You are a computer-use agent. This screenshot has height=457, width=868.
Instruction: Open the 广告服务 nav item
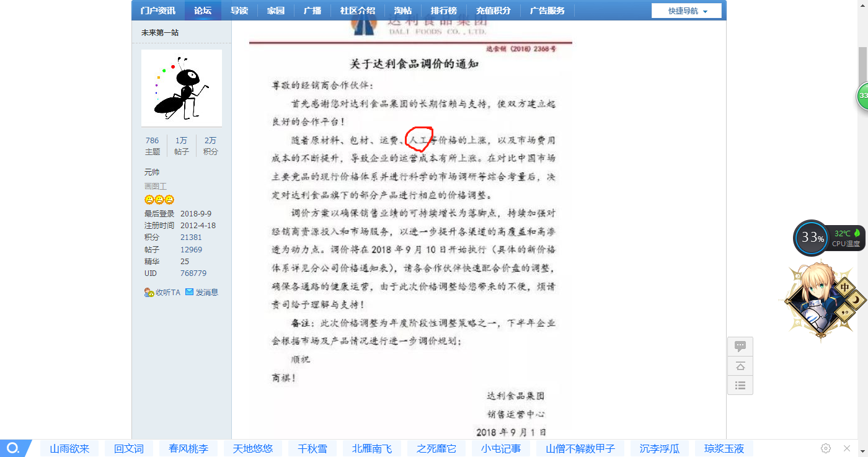coord(547,11)
